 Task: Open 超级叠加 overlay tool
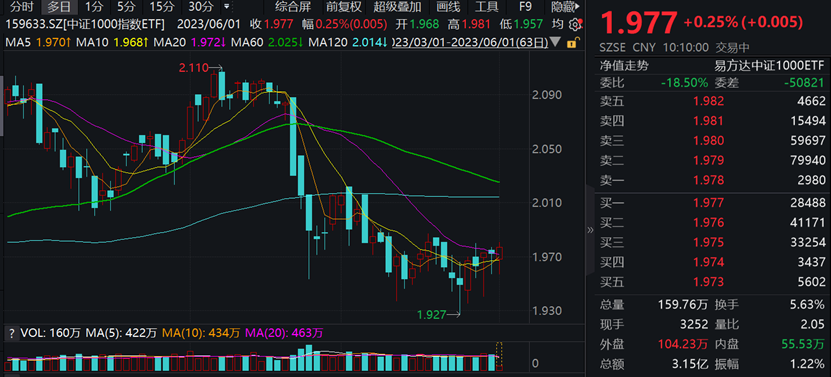point(397,7)
